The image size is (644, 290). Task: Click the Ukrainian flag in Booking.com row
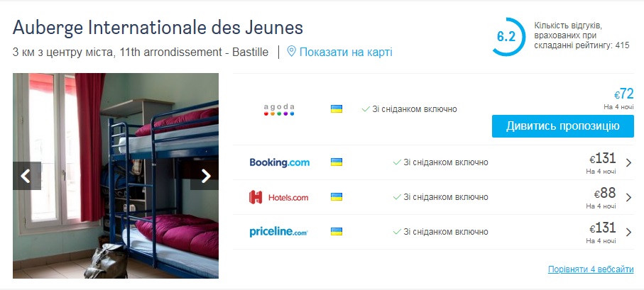click(x=337, y=162)
